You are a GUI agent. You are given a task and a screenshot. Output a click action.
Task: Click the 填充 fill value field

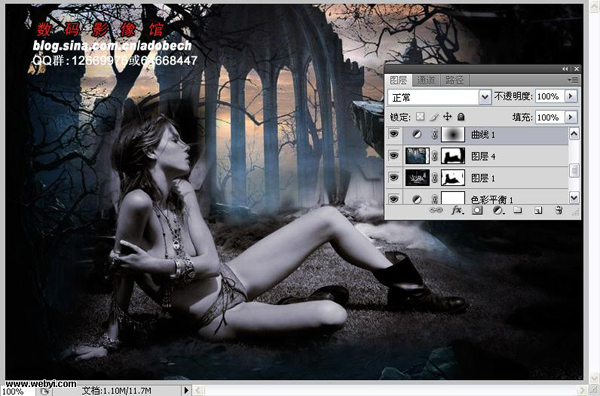tap(549, 117)
